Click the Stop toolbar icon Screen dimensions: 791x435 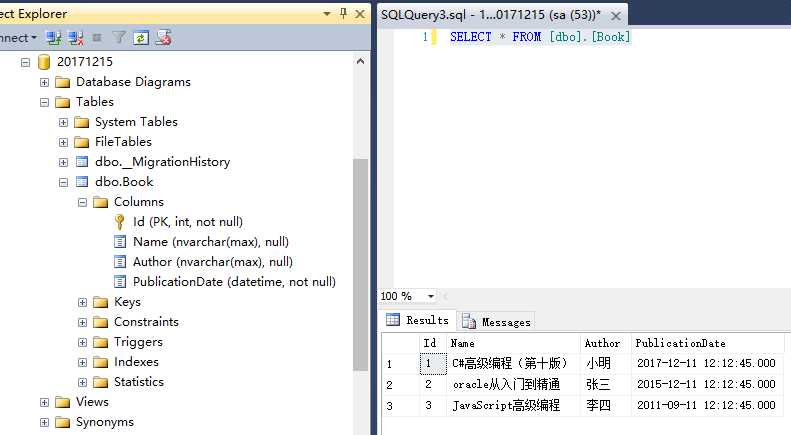tap(97, 38)
